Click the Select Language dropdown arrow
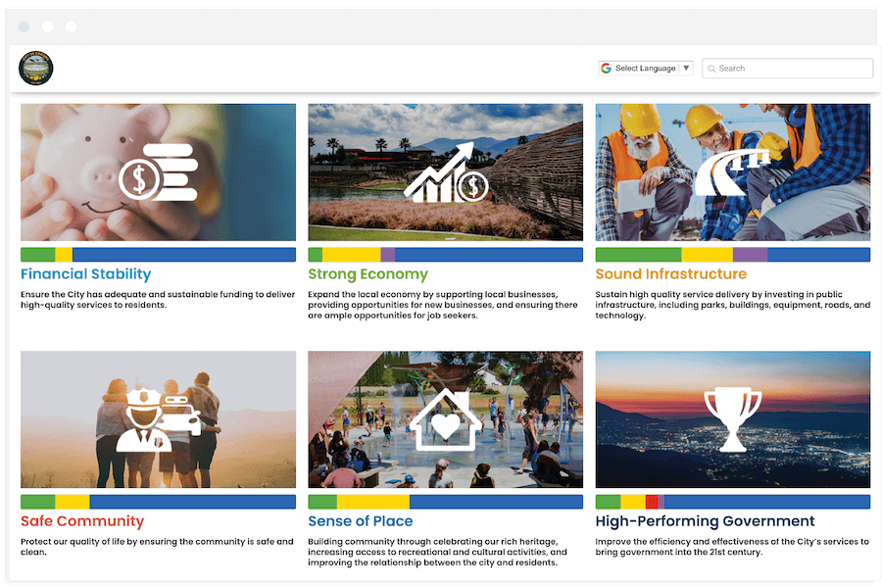882x588 pixels. point(686,69)
